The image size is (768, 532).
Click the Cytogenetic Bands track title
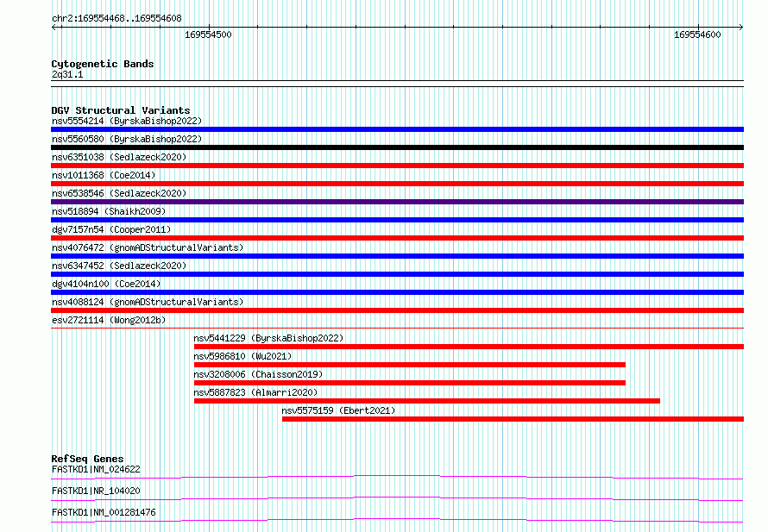click(x=103, y=64)
